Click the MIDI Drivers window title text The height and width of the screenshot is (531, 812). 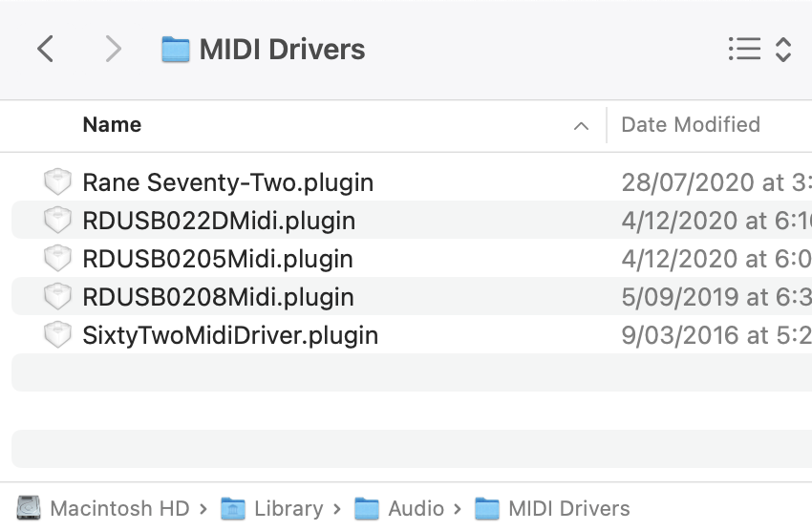click(x=282, y=50)
